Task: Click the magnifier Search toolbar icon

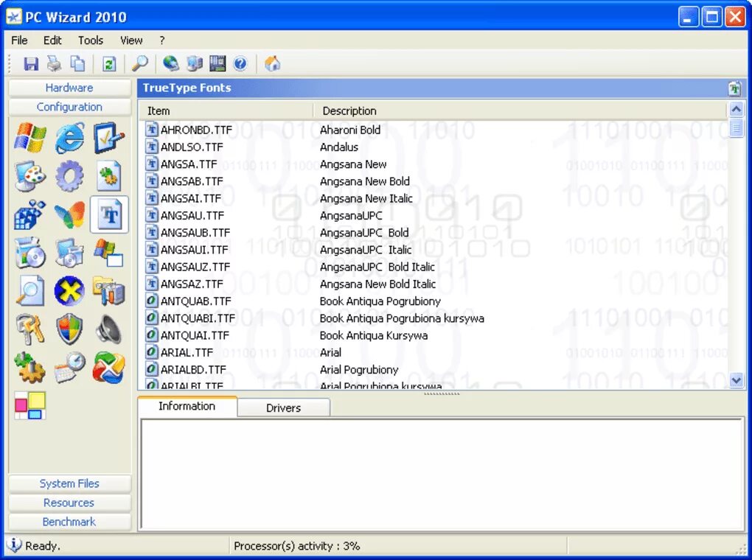Action: [x=139, y=64]
